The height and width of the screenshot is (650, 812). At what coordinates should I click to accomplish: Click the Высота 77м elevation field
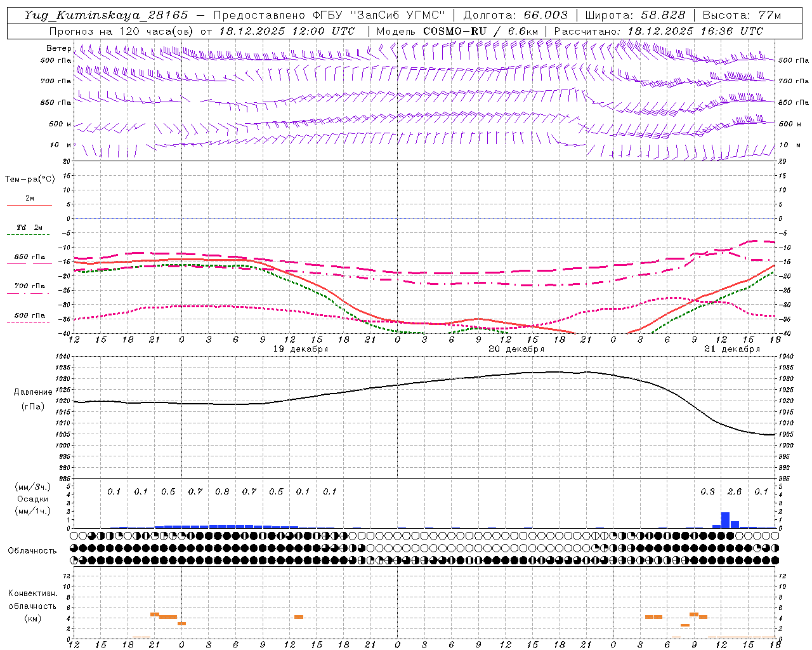741,15
